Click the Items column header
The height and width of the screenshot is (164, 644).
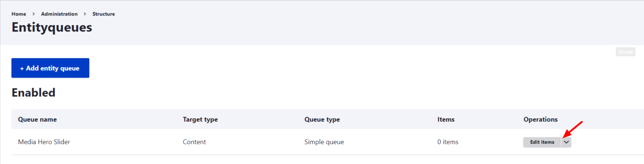[446, 119]
